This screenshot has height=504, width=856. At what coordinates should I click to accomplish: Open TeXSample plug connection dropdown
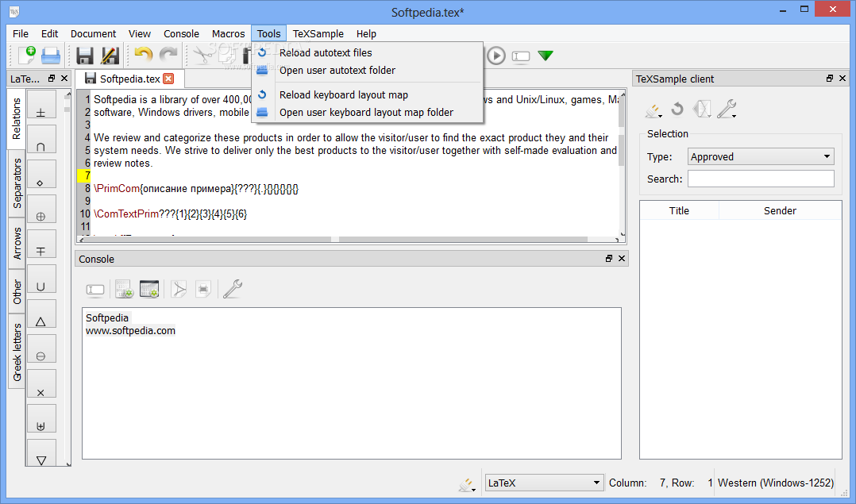pos(653,111)
